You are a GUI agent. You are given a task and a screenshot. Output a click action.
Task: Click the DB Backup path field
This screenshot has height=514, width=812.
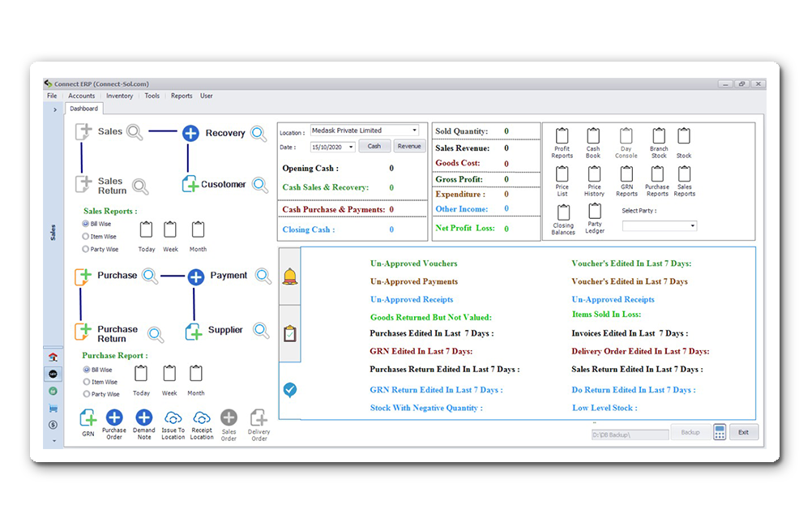630,435
